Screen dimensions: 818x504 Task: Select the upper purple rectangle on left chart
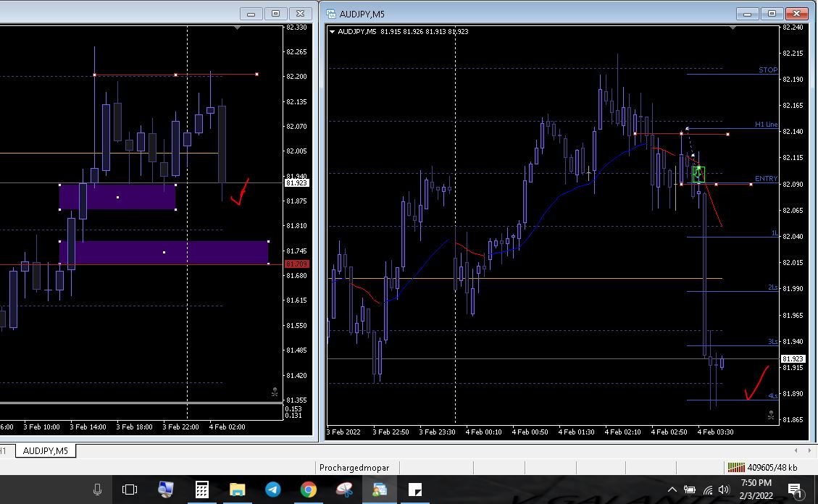(117, 197)
